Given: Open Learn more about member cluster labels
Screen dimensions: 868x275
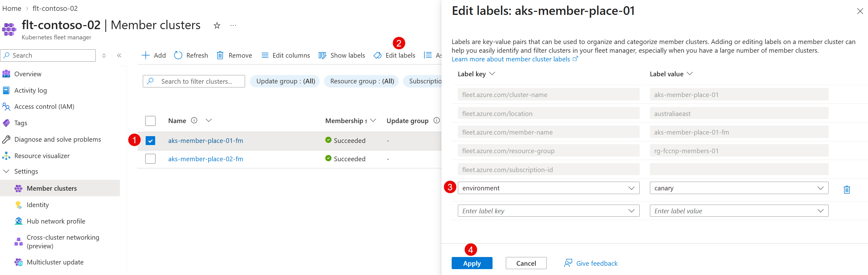Looking at the screenshot, I should pyautogui.click(x=511, y=59).
